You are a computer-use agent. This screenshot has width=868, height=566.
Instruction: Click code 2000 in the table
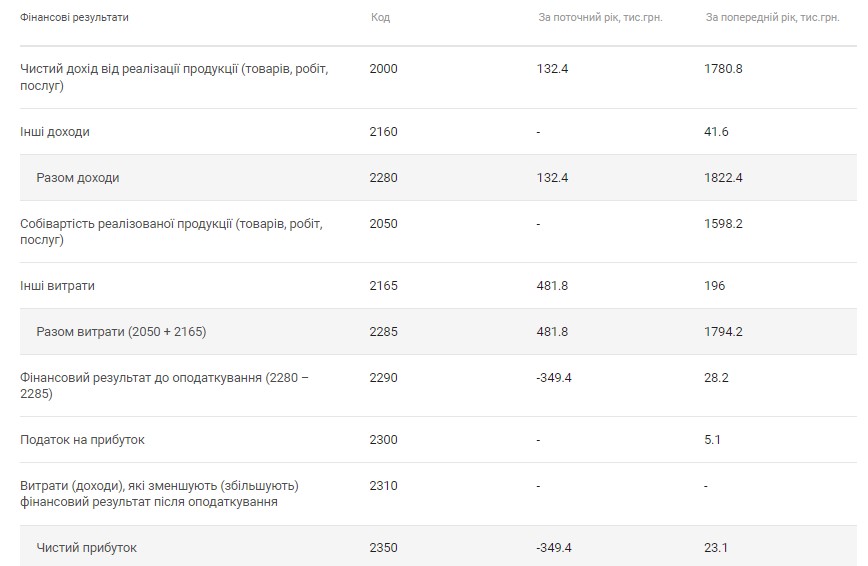click(383, 69)
